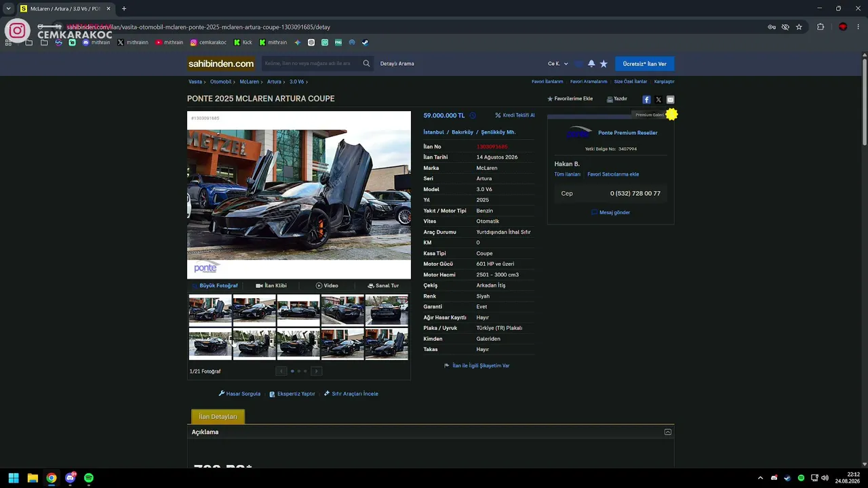
Task: Open Instagram cemkarakoc bookmark
Action: pos(208,42)
